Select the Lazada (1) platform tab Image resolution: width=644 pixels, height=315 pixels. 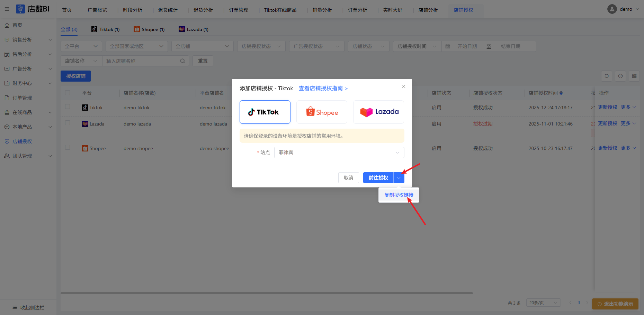coord(194,29)
